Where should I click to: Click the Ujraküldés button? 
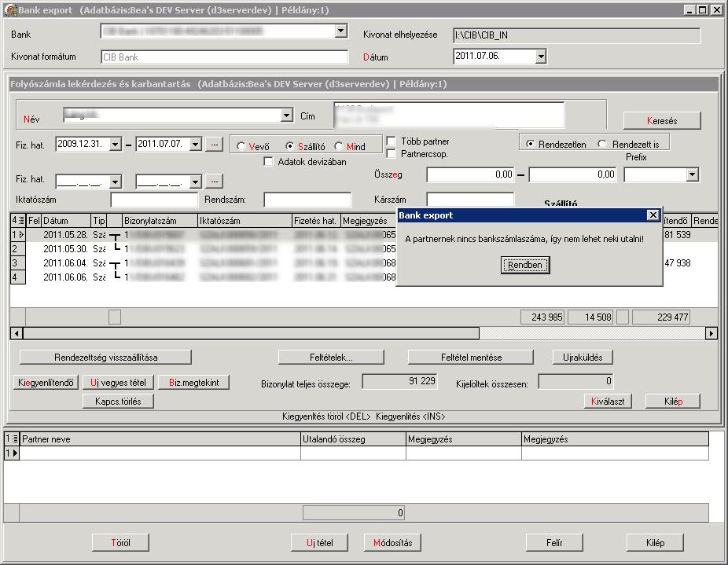point(583,357)
